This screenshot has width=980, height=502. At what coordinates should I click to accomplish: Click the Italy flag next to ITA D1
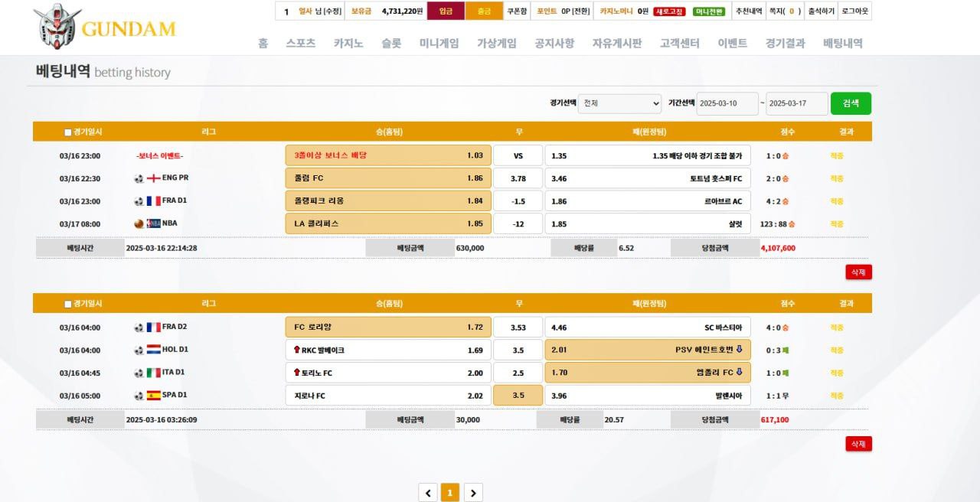(x=153, y=373)
